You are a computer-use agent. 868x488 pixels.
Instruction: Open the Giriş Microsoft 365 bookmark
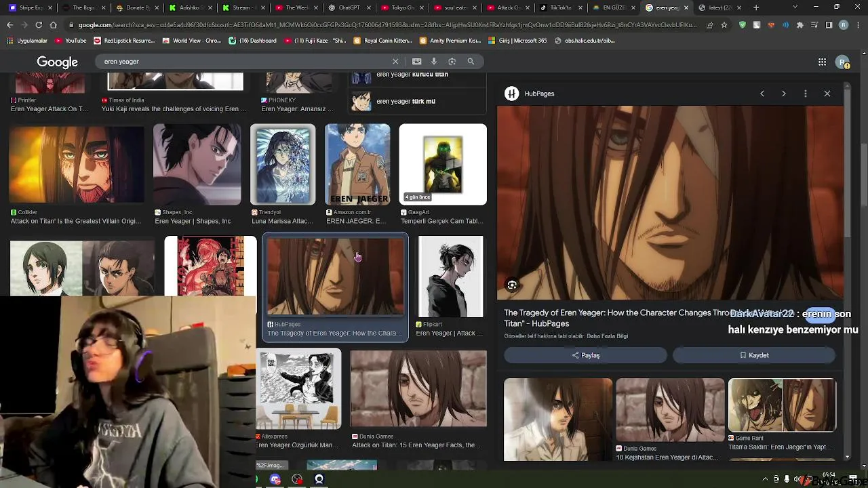[x=517, y=41]
